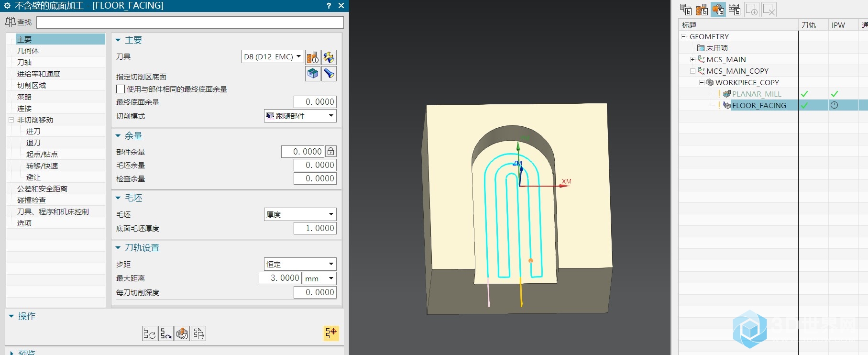Click the help question mark in dialog title
This screenshot has height=355, width=868.
click(329, 6)
